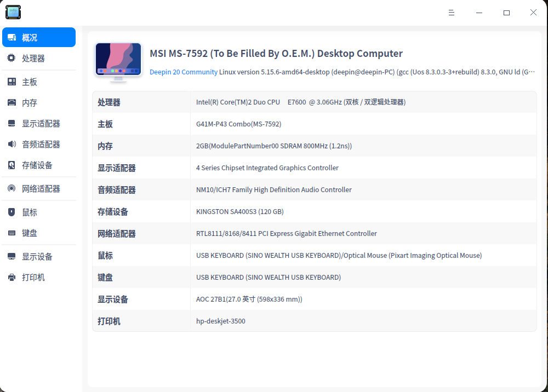Open 网络适配器 section in sidebar
This screenshot has width=548, height=392.
[x=39, y=188]
